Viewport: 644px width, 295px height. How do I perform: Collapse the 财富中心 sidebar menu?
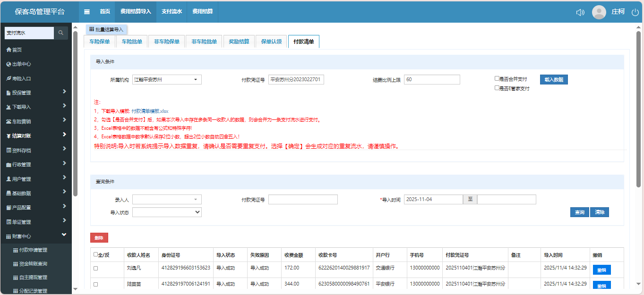pyautogui.click(x=64, y=235)
